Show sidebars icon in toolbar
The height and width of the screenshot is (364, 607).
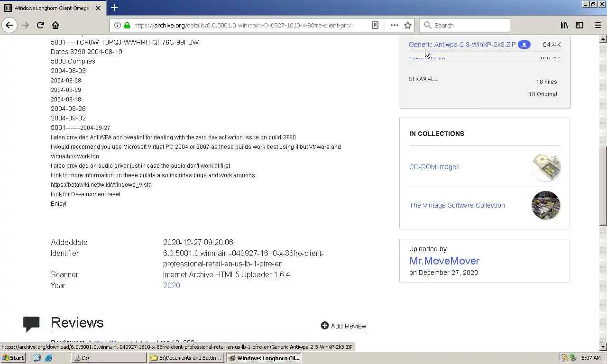(x=579, y=25)
